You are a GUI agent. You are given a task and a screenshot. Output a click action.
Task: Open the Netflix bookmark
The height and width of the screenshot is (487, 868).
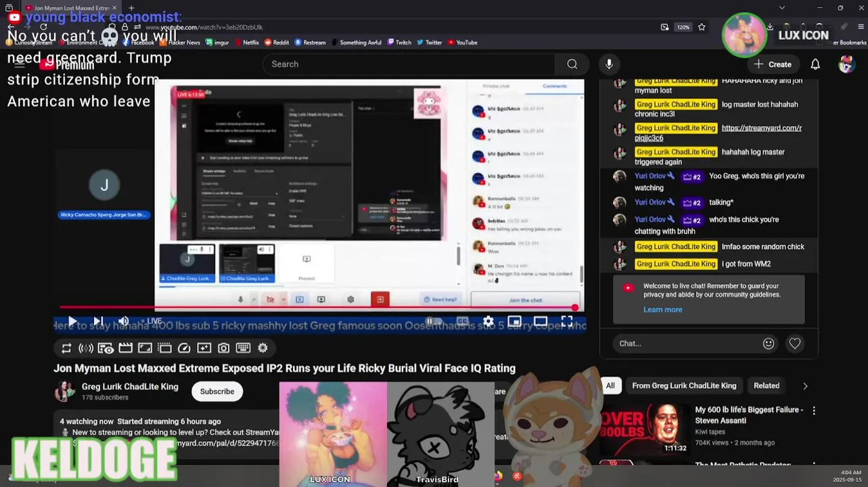coord(246,43)
